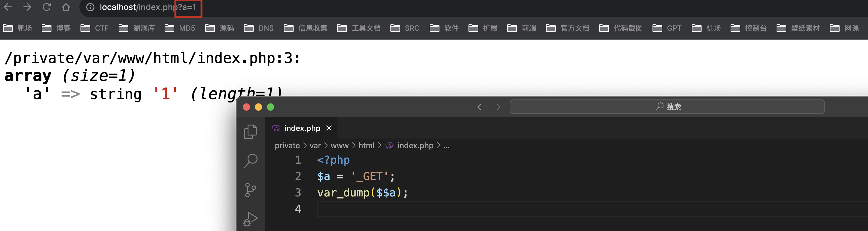Select index.php in the breadcrumb path
Image resolution: width=868 pixels, height=231 pixels.
(409, 146)
